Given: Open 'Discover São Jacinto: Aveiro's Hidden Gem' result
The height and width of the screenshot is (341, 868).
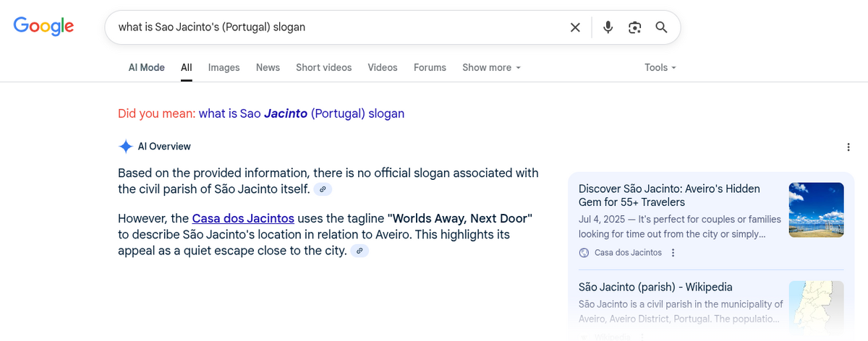Looking at the screenshot, I should tap(669, 195).
